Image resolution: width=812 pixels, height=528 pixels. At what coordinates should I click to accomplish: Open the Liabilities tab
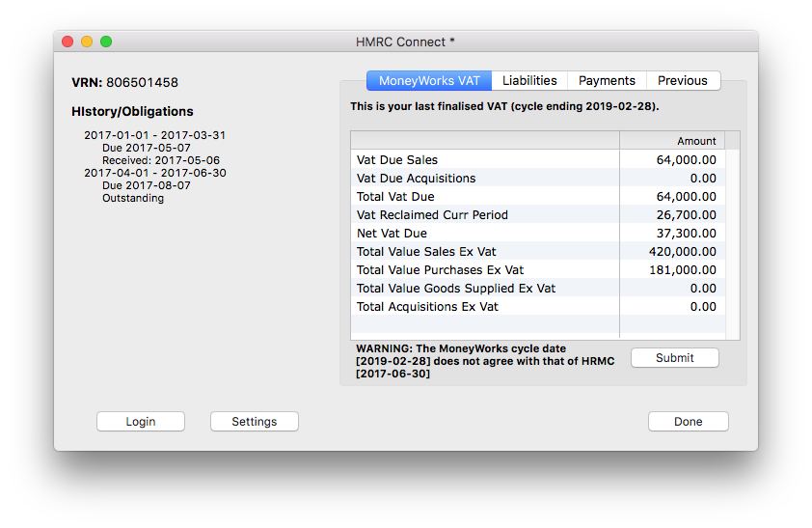point(529,81)
